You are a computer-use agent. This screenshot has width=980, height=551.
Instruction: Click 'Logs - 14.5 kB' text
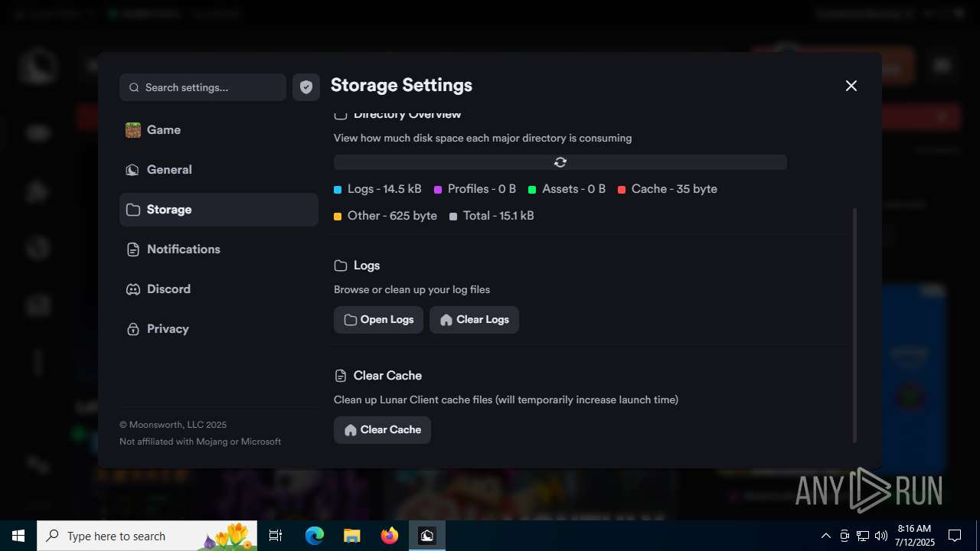pos(384,189)
